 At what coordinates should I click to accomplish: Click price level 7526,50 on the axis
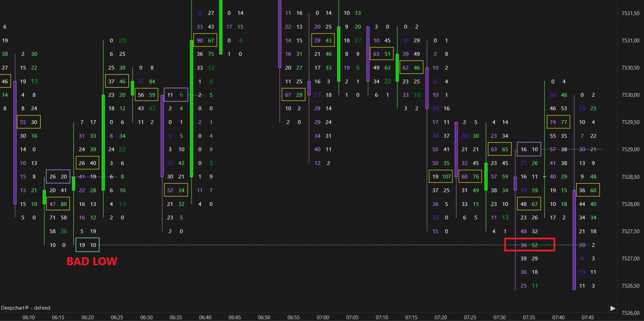tap(631, 286)
